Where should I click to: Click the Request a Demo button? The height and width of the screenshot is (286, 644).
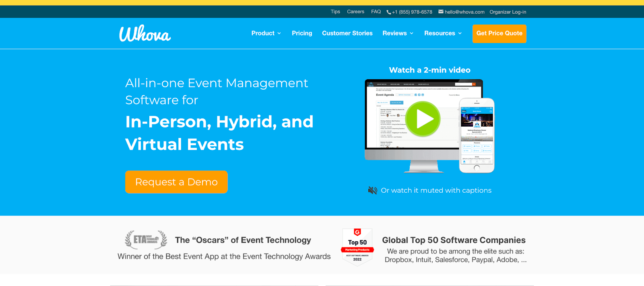[x=176, y=182]
